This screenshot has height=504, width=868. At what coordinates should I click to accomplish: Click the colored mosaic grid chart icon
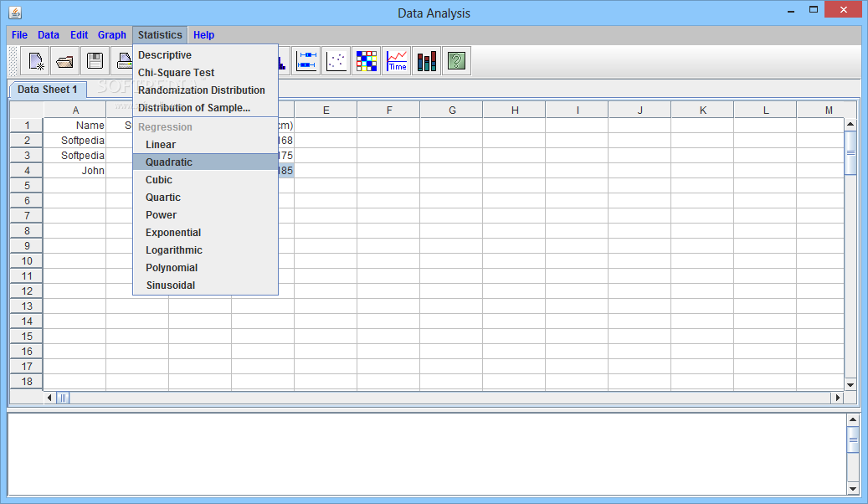pyautogui.click(x=367, y=61)
